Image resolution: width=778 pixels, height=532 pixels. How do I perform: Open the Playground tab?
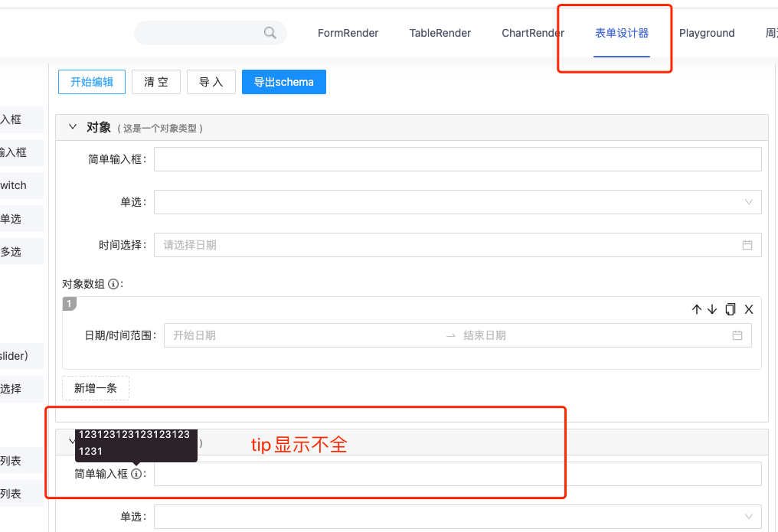click(x=706, y=33)
